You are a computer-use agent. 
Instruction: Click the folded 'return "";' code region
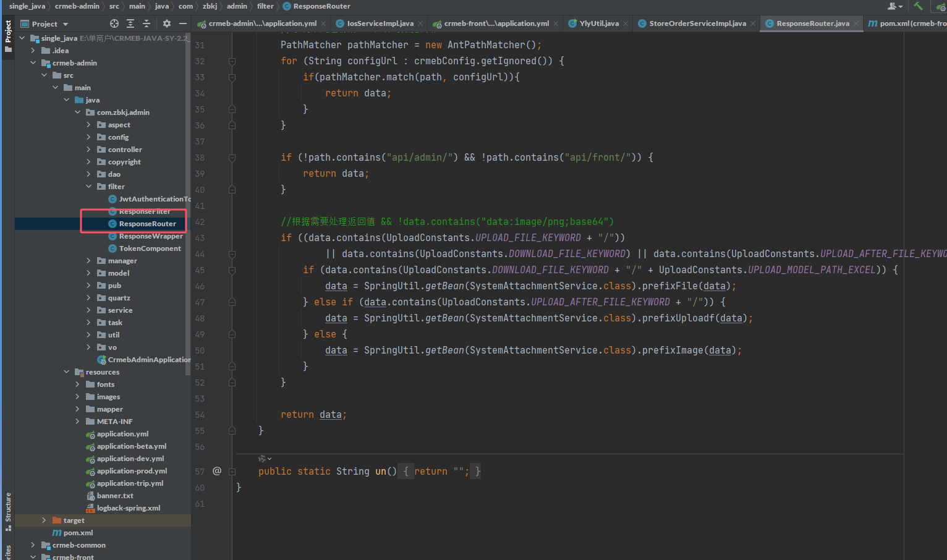click(x=439, y=472)
